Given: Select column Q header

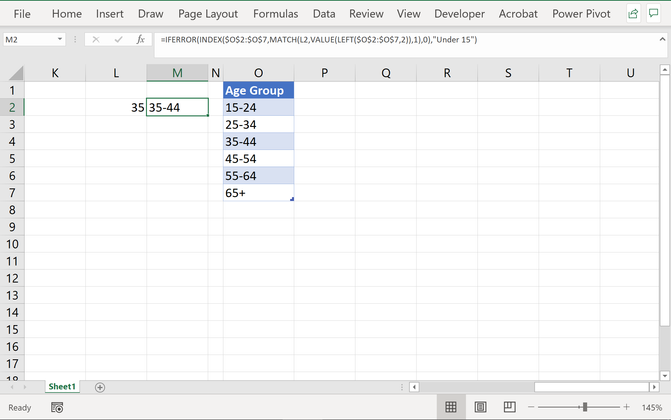Looking at the screenshot, I should click(386, 73).
